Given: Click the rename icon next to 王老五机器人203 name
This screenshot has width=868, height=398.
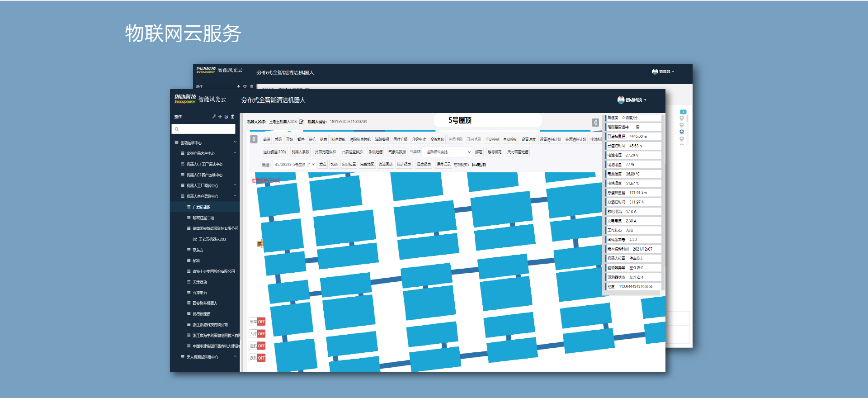Looking at the screenshot, I should 301,122.
